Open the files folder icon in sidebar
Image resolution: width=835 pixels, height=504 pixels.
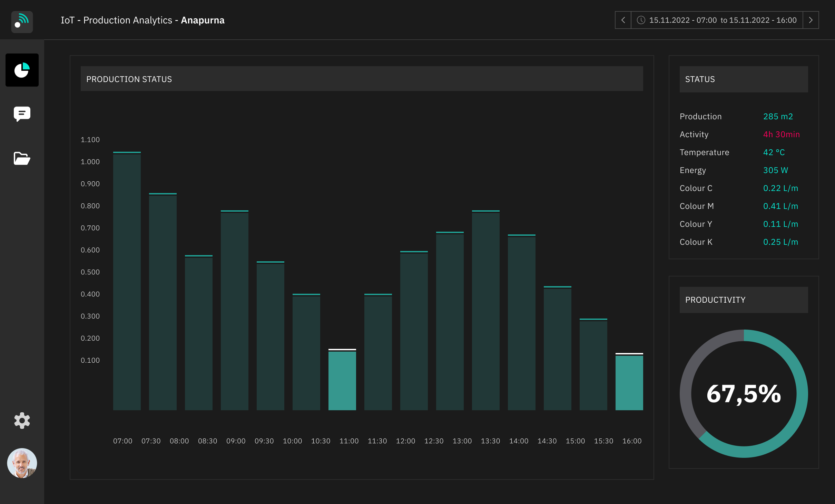click(22, 158)
